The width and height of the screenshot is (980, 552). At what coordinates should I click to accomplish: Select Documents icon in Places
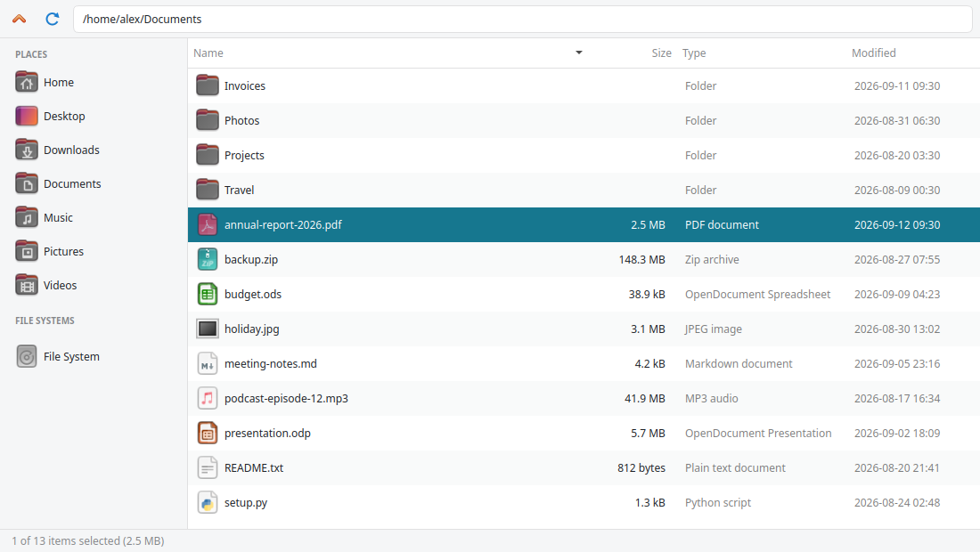[26, 183]
